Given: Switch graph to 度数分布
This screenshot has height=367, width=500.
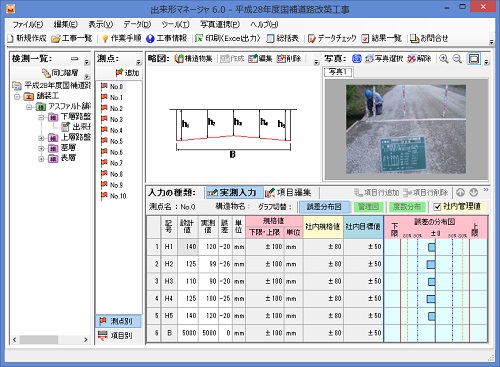Looking at the screenshot, I should tap(407, 207).
